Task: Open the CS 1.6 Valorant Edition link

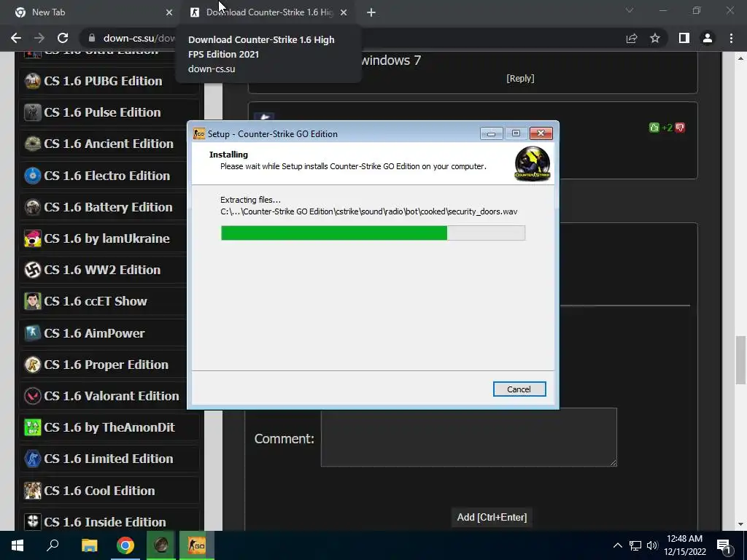Action: pyautogui.click(x=112, y=396)
